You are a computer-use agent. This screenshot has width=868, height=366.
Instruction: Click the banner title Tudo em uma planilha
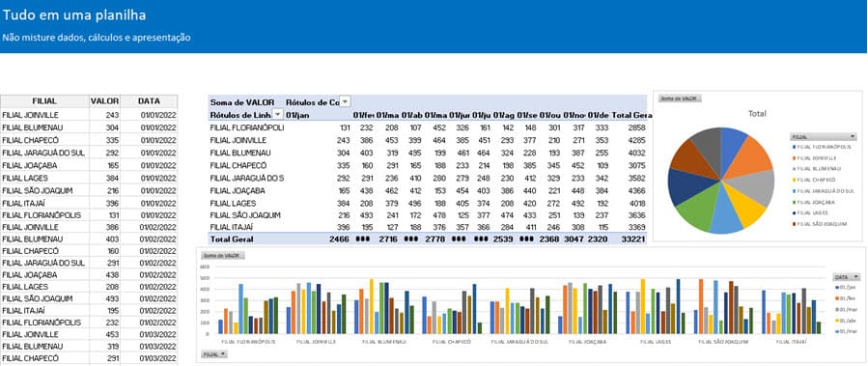pyautogui.click(x=74, y=15)
